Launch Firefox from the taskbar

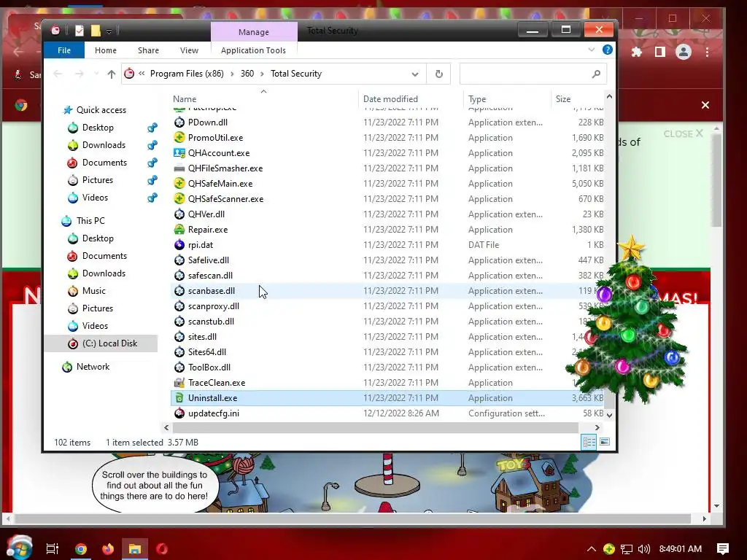tap(108, 548)
